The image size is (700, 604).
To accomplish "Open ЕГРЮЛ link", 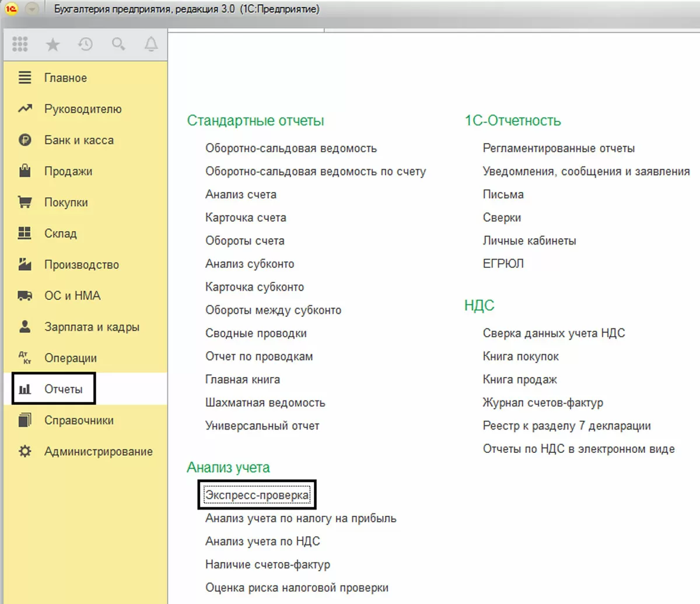I will 503,264.
